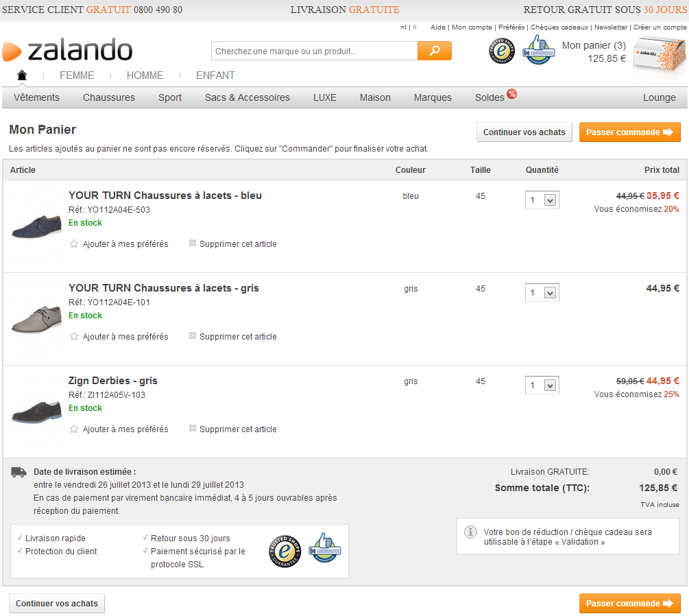Click the Zalando parcel box cart icon
This screenshot has height=616, width=689.
(x=659, y=52)
